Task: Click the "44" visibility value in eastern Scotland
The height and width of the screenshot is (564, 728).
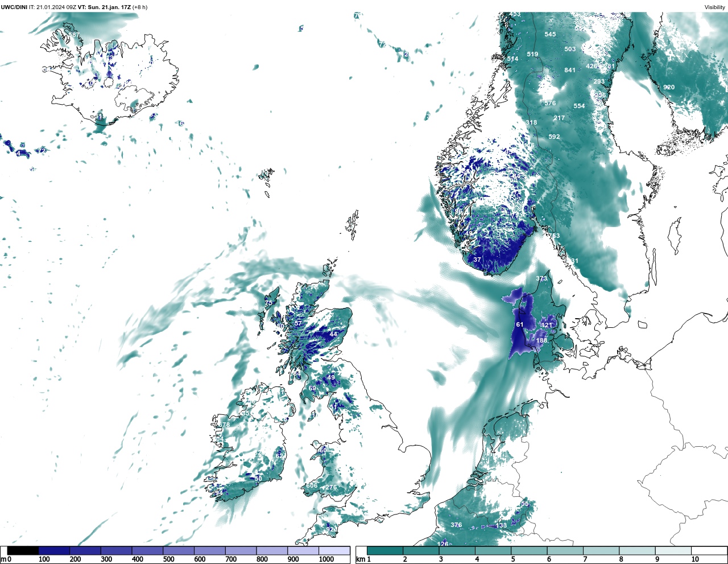Action: pos(333,334)
